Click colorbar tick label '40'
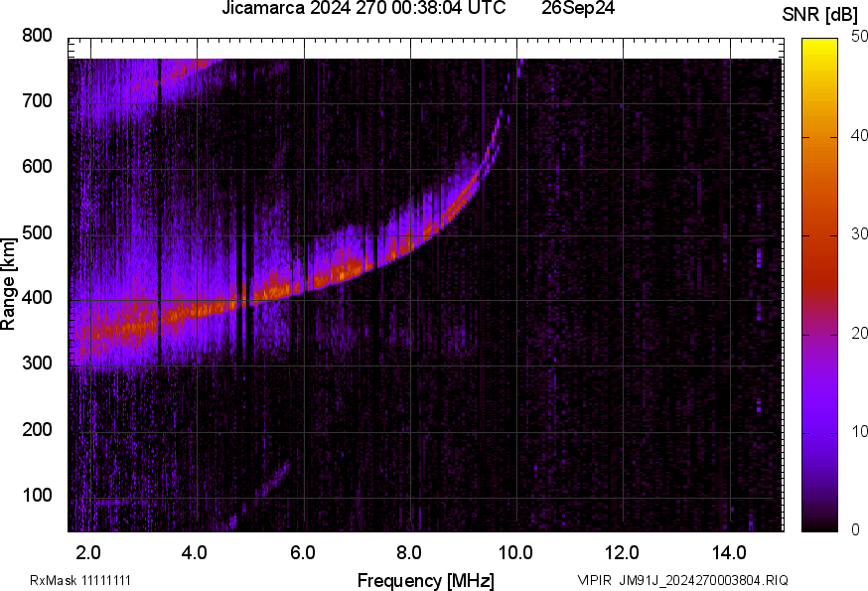The image size is (868, 591). pos(859,136)
